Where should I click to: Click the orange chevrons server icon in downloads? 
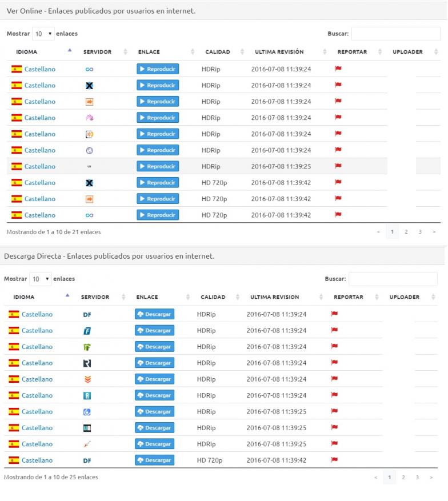coord(87,379)
